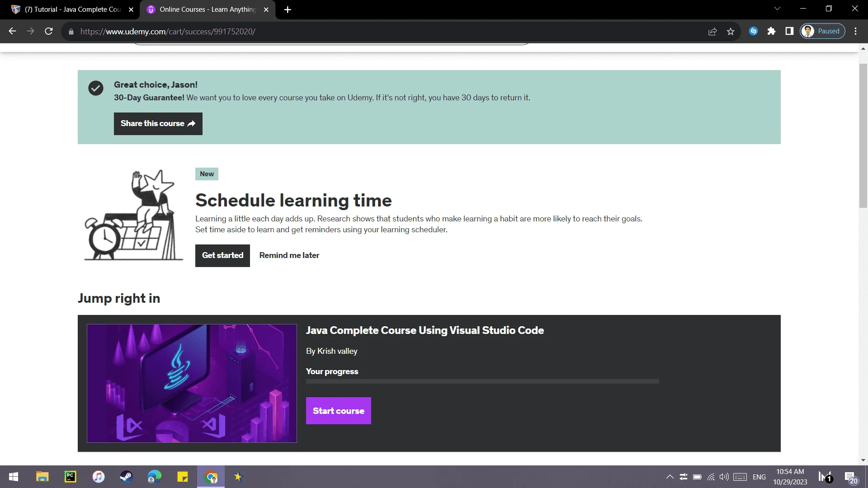Open the touch keyboard icon
The image size is (868, 488).
(x=740, y=477)
